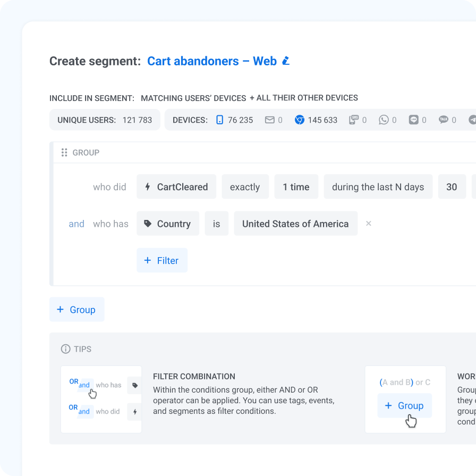Change the United States of America value
476x476 pixels.
click(296, 224)
